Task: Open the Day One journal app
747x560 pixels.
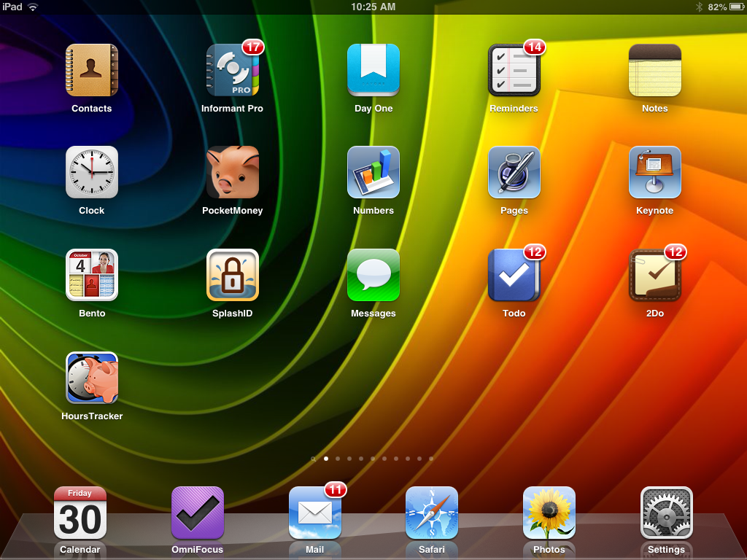Action: coord(373,70)
